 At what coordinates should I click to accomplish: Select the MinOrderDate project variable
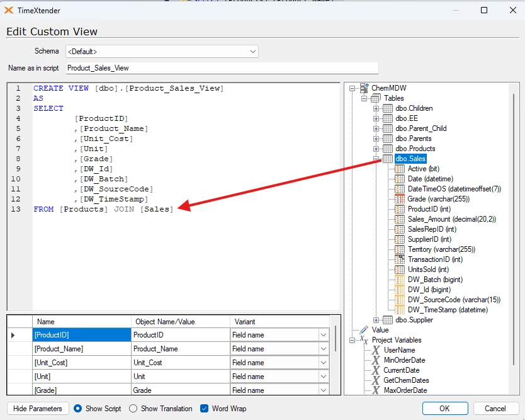click(x=405, y=360)
